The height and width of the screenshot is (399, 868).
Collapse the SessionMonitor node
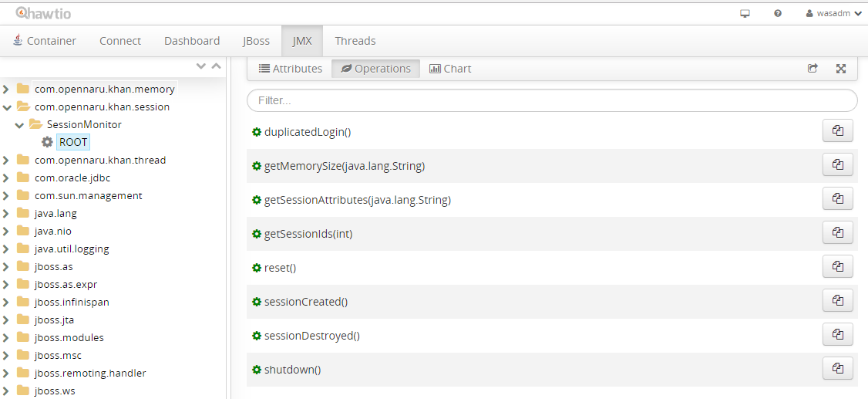point(19,125)
